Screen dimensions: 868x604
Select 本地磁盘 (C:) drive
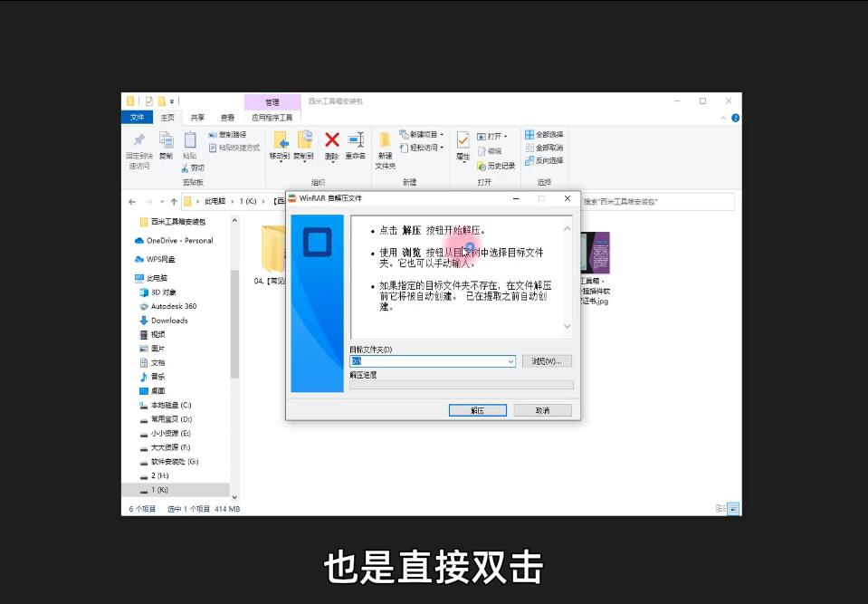[166, 406]
